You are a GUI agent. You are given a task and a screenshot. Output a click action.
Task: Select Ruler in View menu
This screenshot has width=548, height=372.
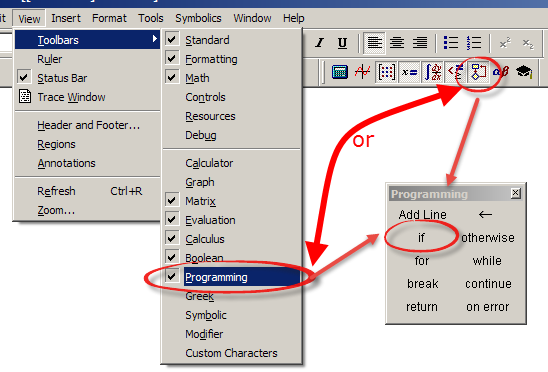coord(87,59)
